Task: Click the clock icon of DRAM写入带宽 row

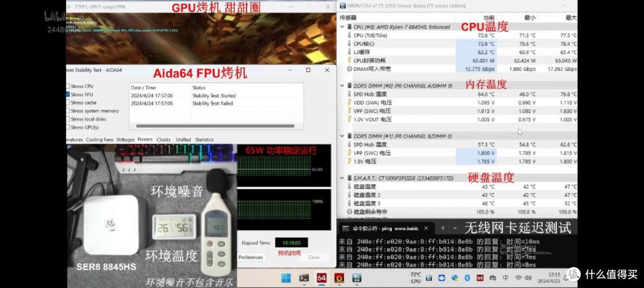Action: (x=349, y=69)
